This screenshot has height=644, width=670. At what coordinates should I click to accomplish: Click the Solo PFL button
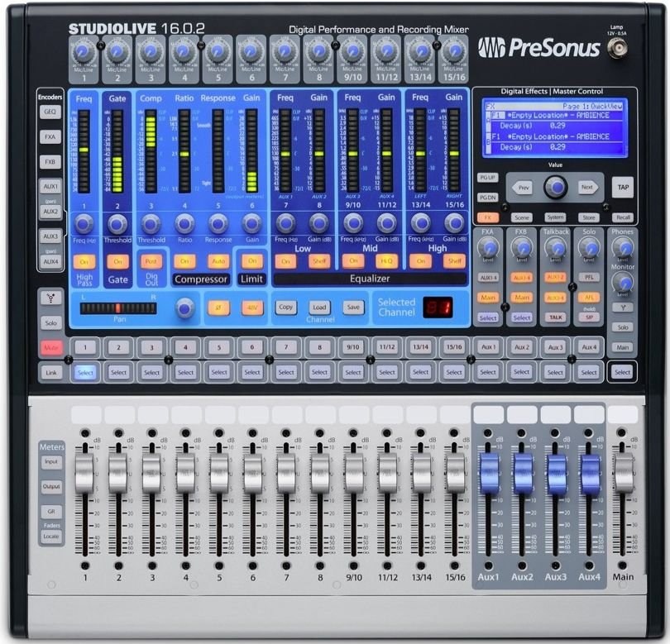(x=589, y=277)
